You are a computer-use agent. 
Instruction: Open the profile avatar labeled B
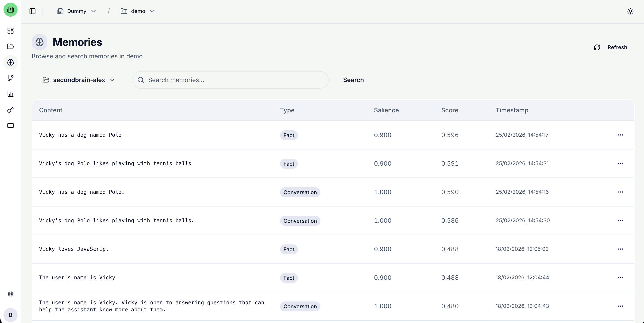(x=11, y=315)
